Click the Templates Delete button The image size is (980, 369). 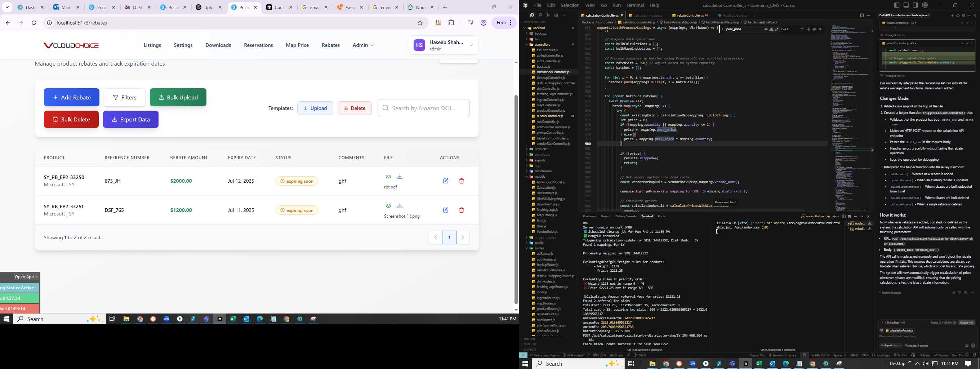coord(355,108)
